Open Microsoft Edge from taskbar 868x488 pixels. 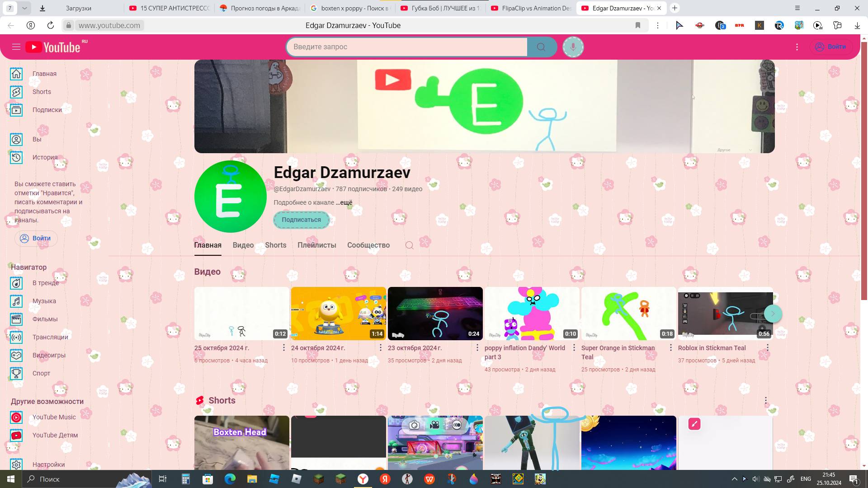[230, 479]
